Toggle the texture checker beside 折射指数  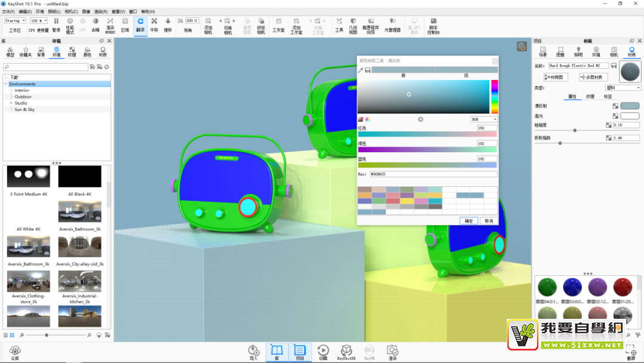pos(609,138)
